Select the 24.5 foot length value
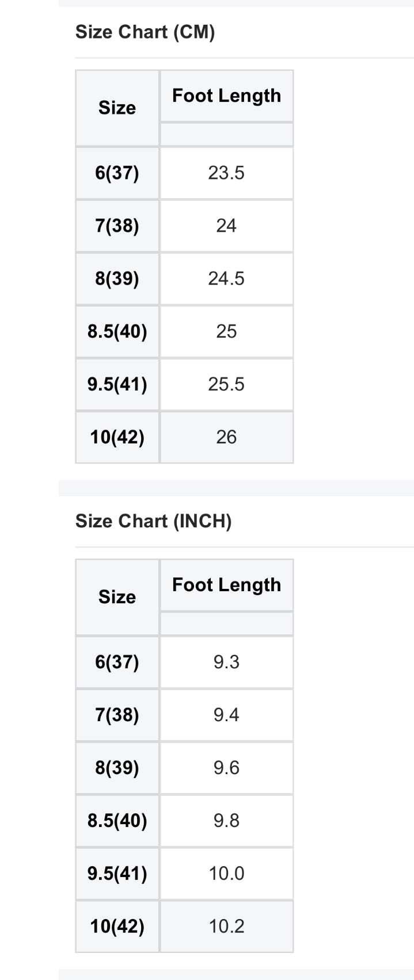414x980 pixels. click(226, 279)
